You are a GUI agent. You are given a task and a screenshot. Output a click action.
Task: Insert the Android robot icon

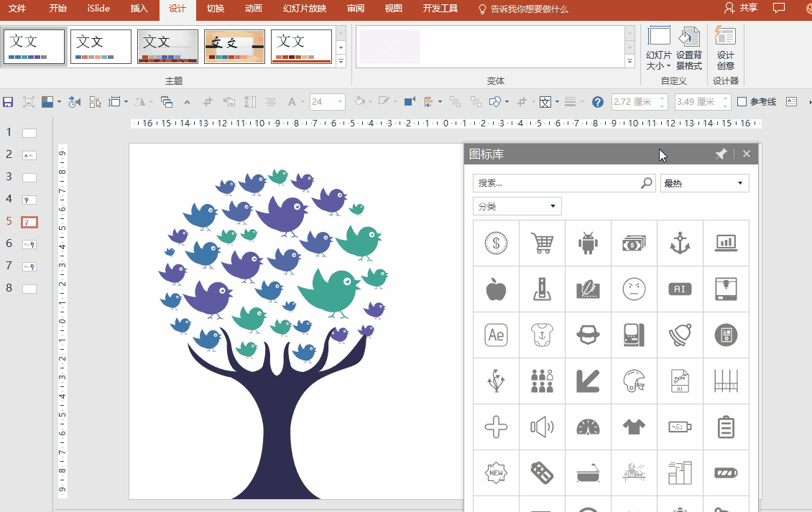[x=588, y=243]
